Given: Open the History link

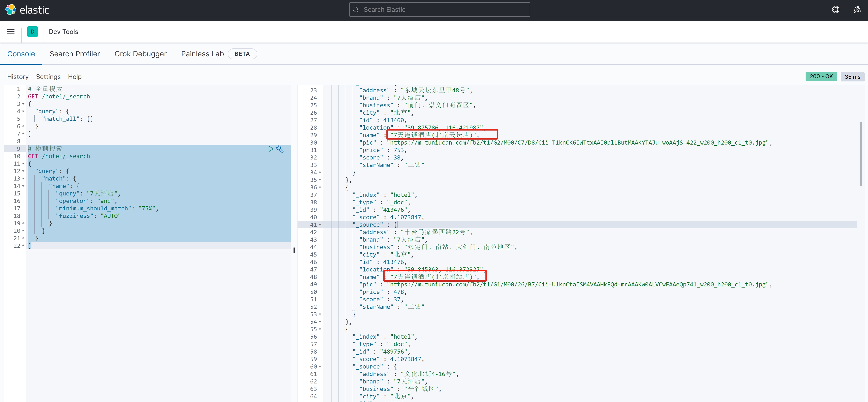Looking at the screenshot, I should click(x=18, y=77).
